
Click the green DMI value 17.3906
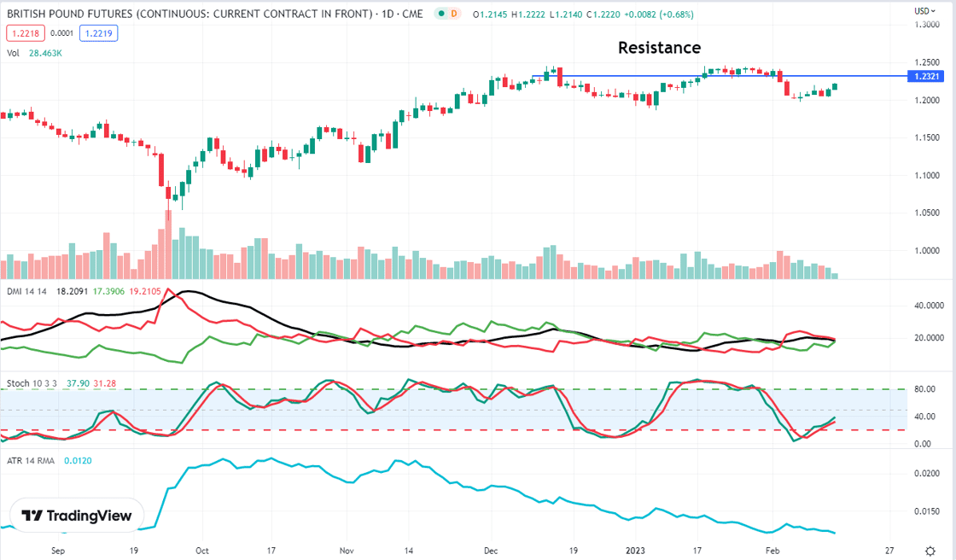(108, 291)
